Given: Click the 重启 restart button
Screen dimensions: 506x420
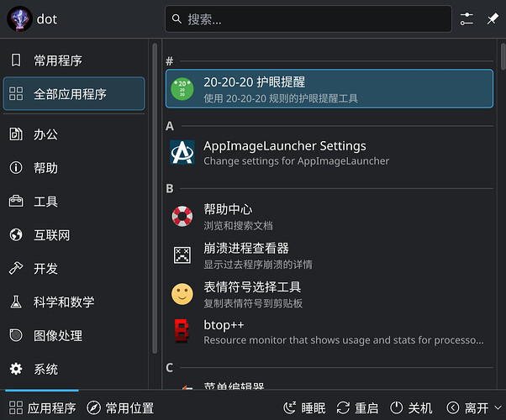Looking at the screenshot, I should coord(357,408).
